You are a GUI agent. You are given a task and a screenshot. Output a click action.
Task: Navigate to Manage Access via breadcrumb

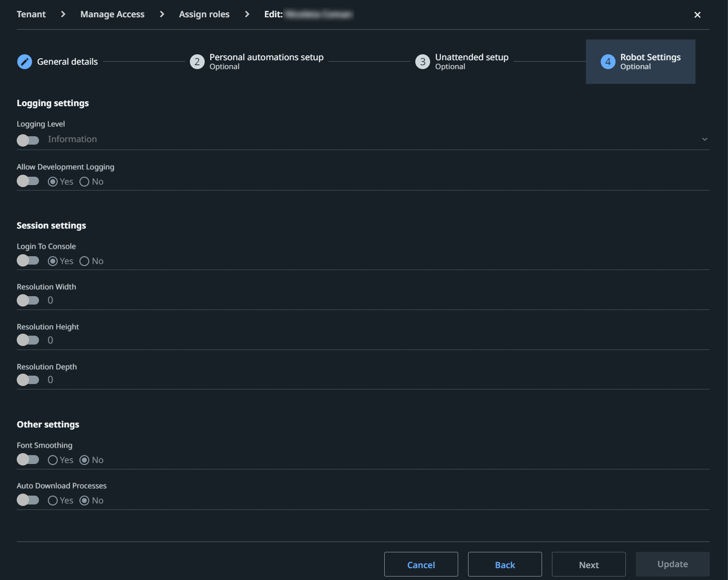pos(112,14)
